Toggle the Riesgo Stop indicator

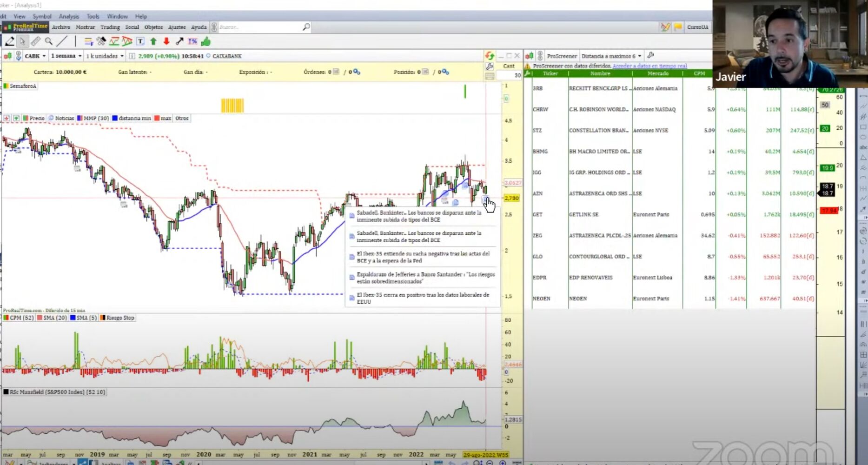click(x=117, y=318)
